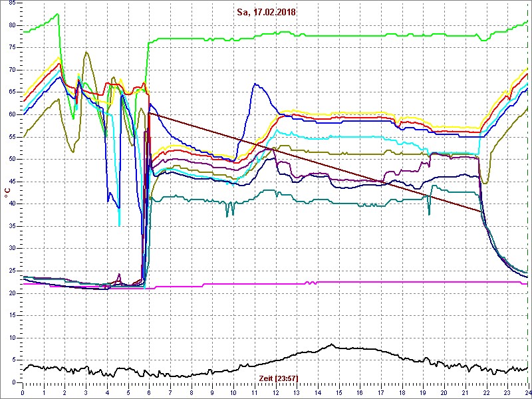Image resolution: width=532 pixels, height=399 pixels.
Task: Click hour 6 on the time axis
Action: click(149, 391)
